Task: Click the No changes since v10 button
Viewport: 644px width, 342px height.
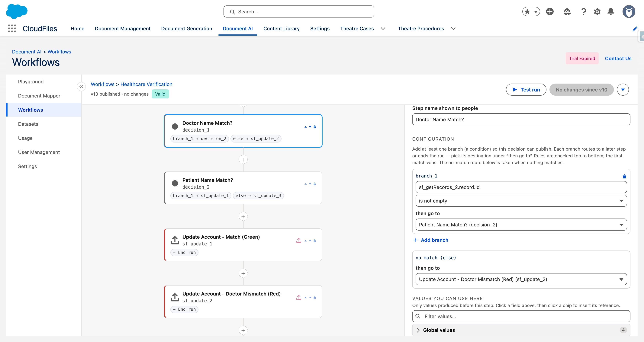Action: pos(581,90)
